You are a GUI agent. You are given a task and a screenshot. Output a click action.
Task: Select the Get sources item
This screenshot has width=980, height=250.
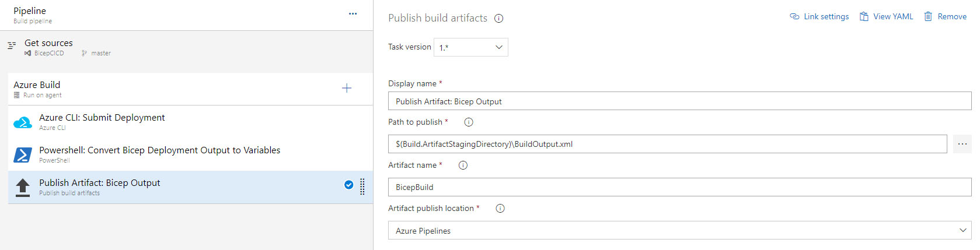49,47
